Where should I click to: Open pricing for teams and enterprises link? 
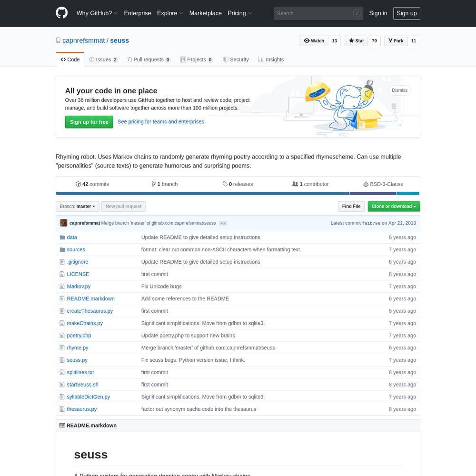[x=161, y=122]
